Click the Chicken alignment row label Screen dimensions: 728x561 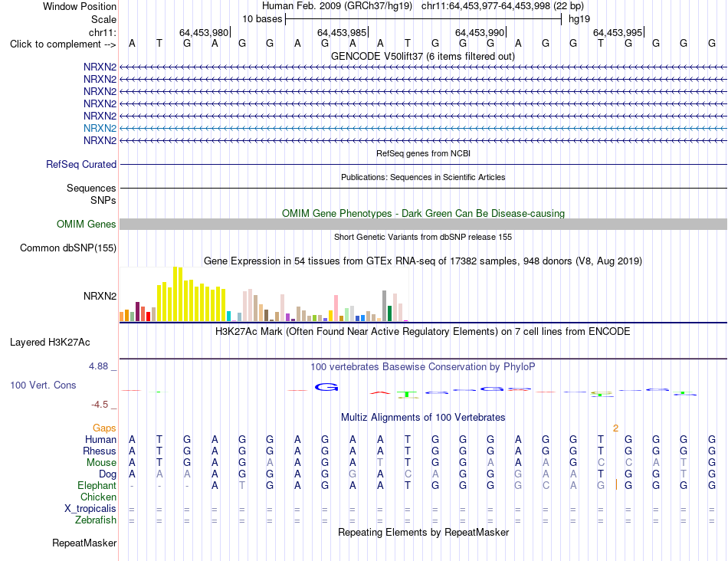click(x=98, y=497)
